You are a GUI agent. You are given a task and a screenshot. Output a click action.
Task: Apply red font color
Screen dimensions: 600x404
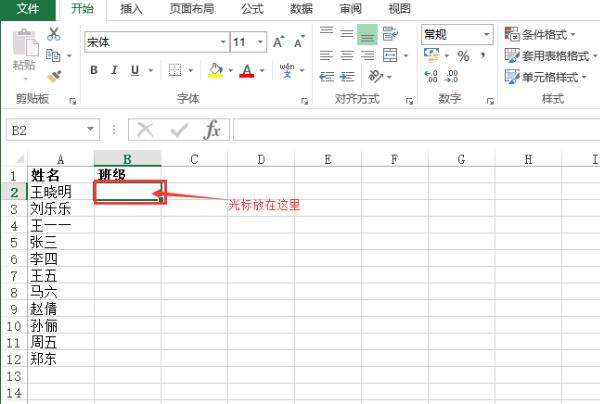247,70
